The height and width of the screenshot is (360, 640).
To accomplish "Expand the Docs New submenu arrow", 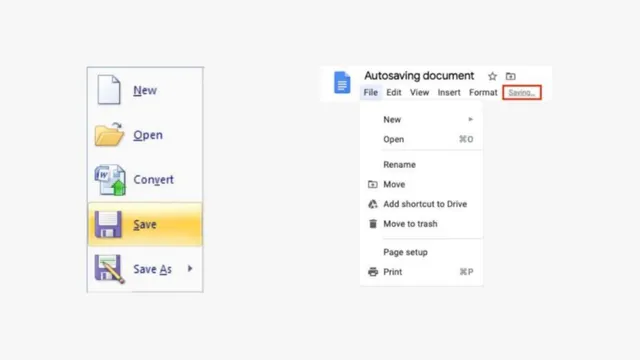I will pyautogui.click(x=471, y=119).
